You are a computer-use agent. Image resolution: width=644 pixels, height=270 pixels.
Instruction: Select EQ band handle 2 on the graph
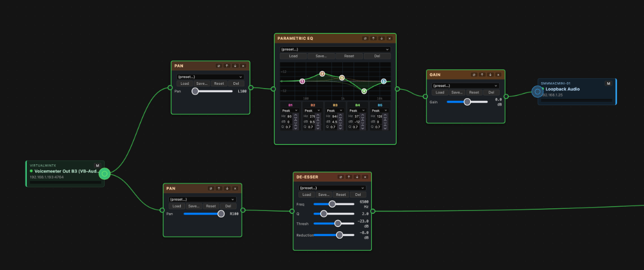(323, 74)
